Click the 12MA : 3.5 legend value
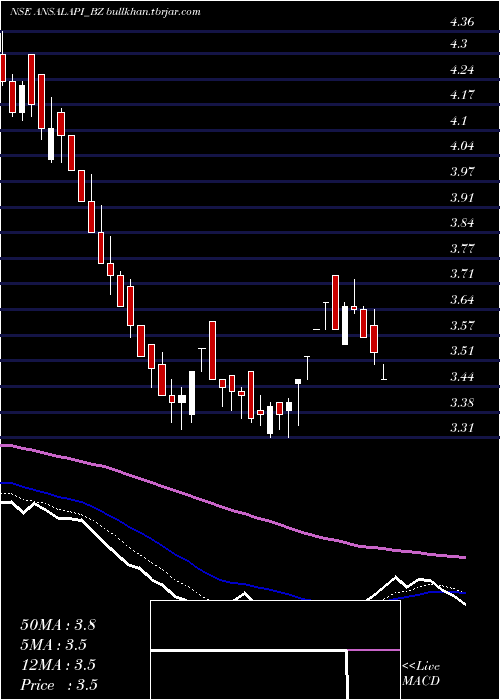The width and height of the screenshot is (500, 700). click(58, 665)
